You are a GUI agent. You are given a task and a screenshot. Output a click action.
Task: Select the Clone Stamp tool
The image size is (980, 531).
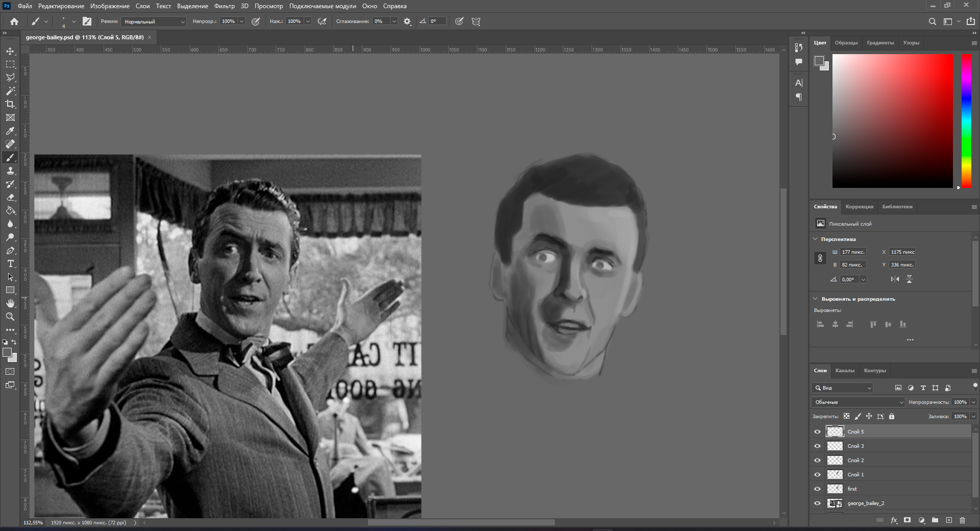(10, 171)
